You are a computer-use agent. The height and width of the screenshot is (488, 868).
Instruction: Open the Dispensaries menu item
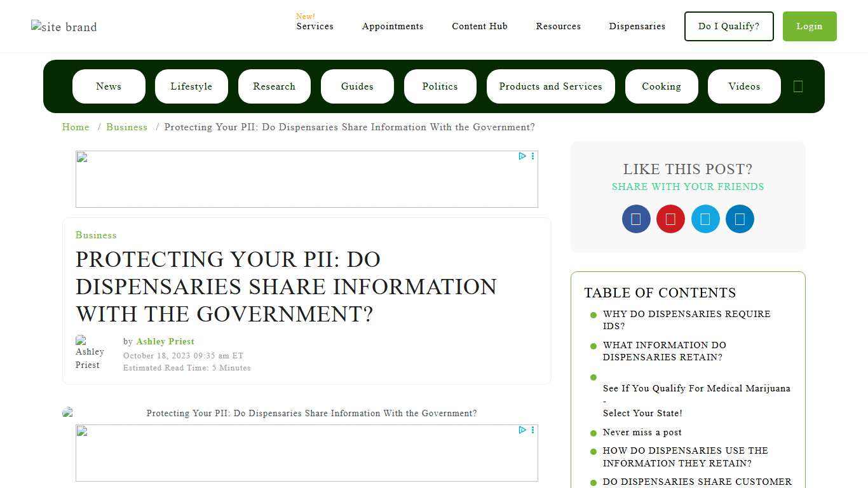click(x=637, y=26)
